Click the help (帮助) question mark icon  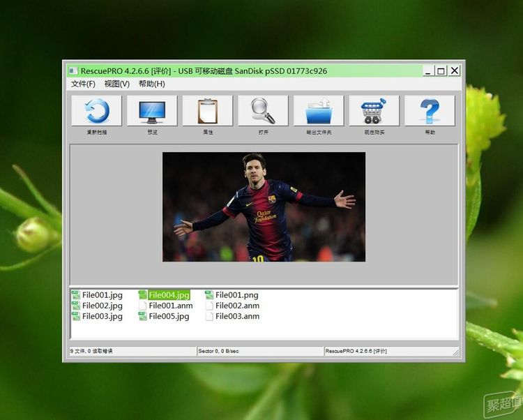coord(430,111)
